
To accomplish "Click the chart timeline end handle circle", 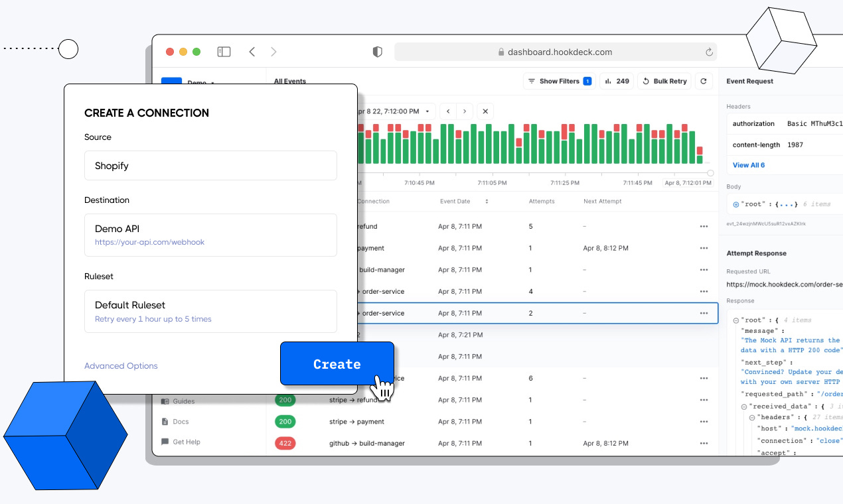I will pos(710,173).
